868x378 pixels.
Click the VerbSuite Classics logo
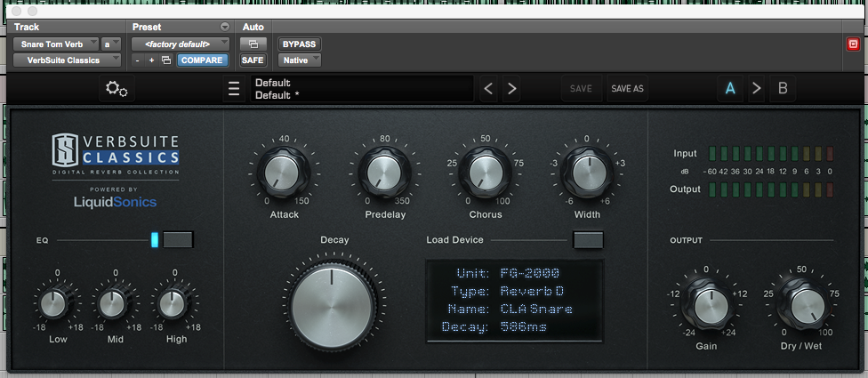tap(116, 153)
